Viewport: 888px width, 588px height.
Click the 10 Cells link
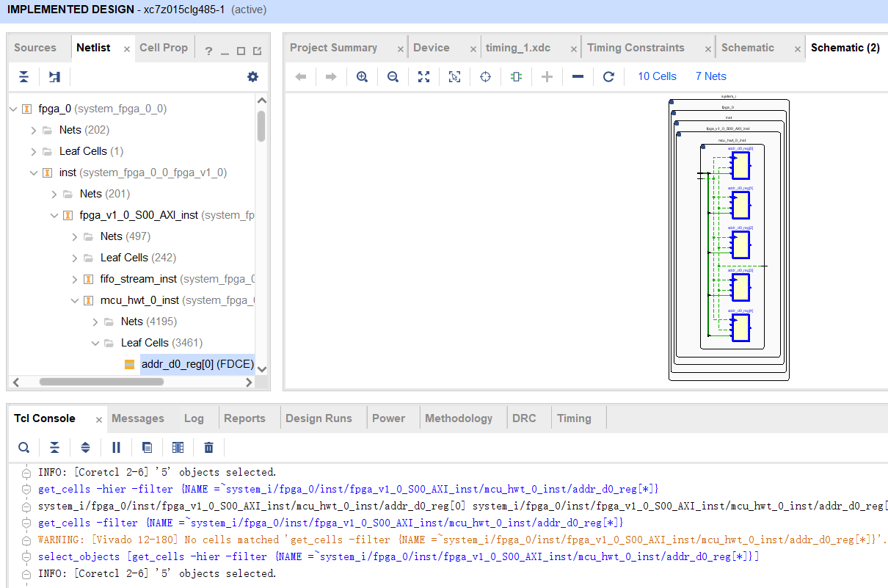point(656,76)
